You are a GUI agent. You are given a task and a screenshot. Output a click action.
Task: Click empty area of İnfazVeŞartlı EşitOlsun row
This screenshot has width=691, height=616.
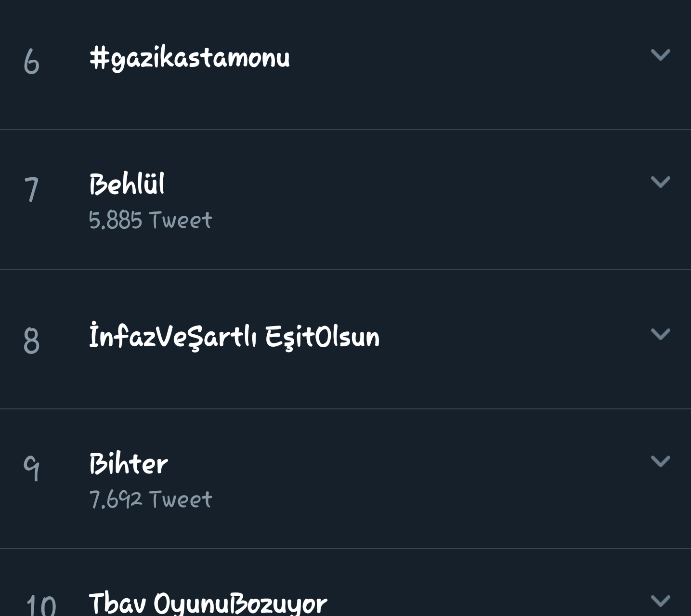point(506,337)
